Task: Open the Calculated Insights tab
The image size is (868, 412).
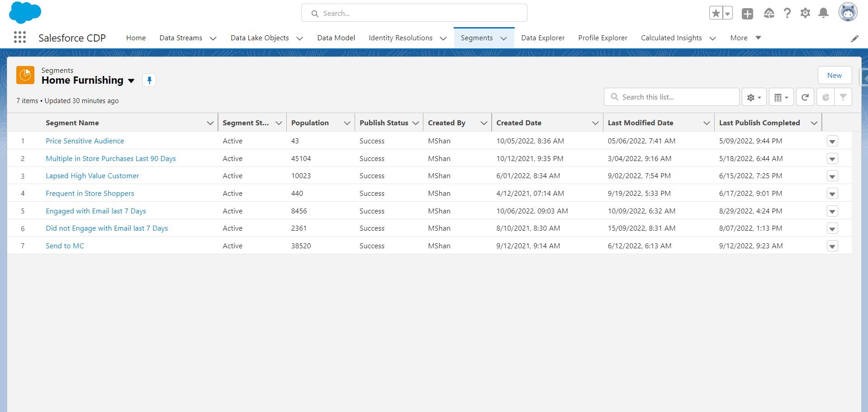Action: pyautogui.click(x=671, y=38)
